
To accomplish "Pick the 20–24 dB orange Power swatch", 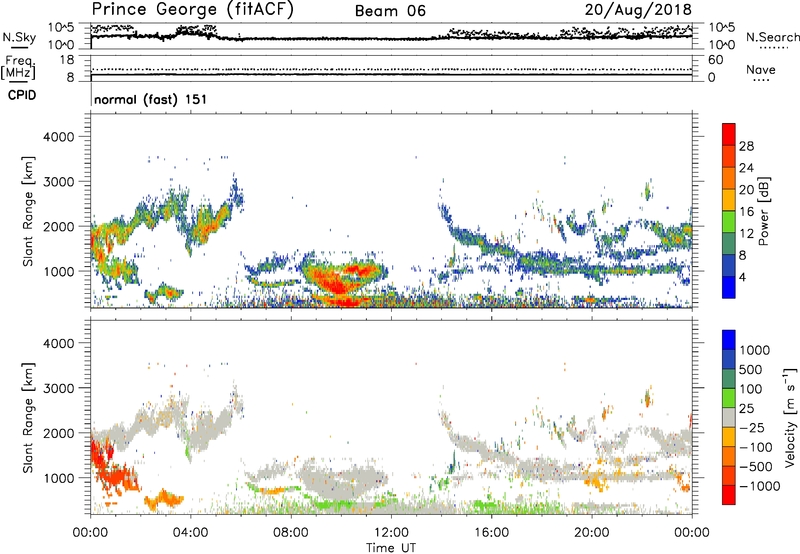I will 729,178.
